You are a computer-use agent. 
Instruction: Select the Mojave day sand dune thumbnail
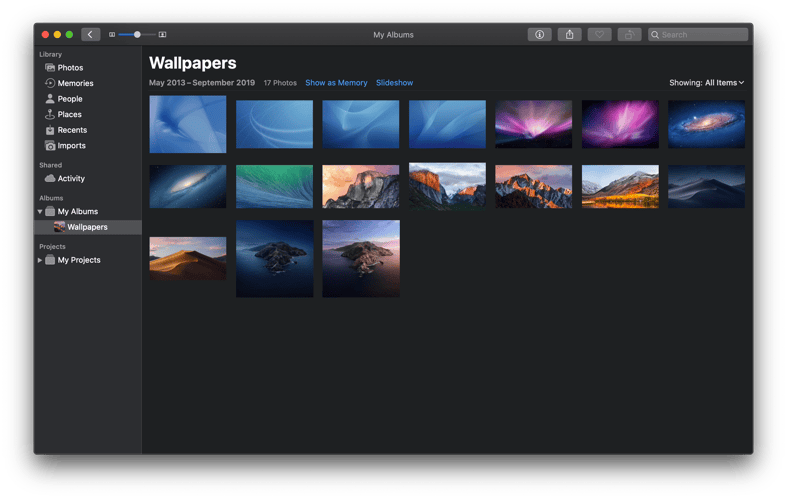click(188, 259)
